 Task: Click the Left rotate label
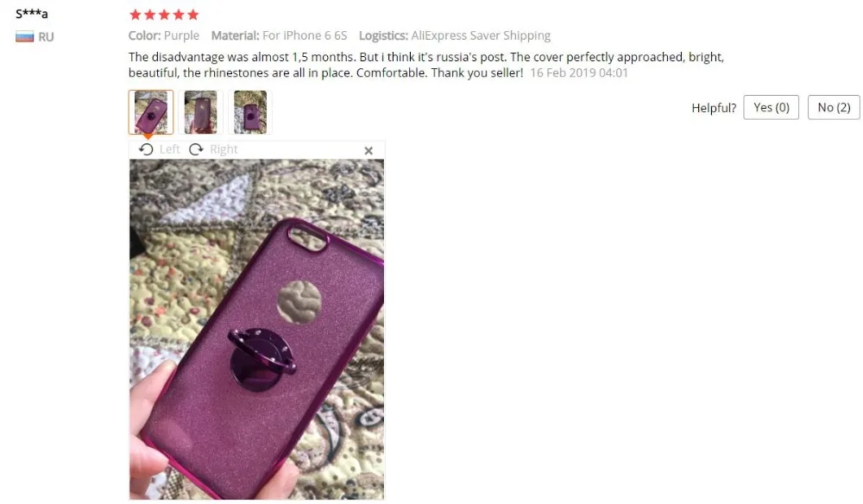(x=169, y=149)
